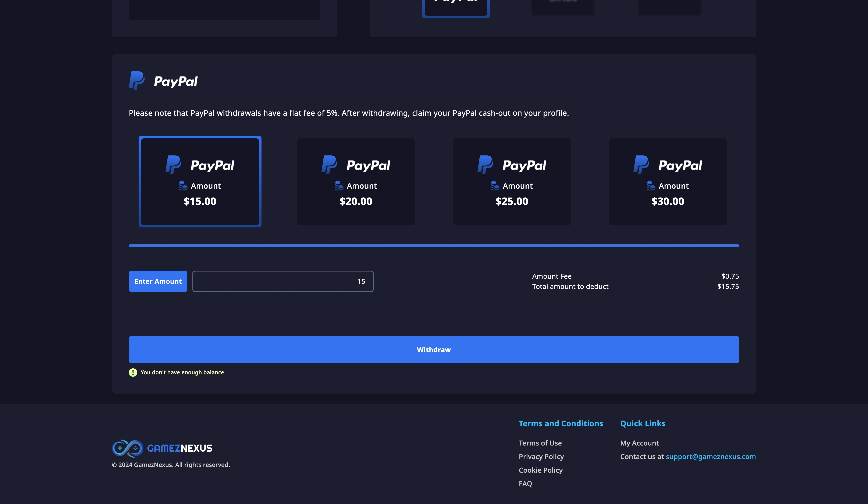Screen dimensions: 868x504
Task: Click the Amount Fee label
Action: pos(552,276)
